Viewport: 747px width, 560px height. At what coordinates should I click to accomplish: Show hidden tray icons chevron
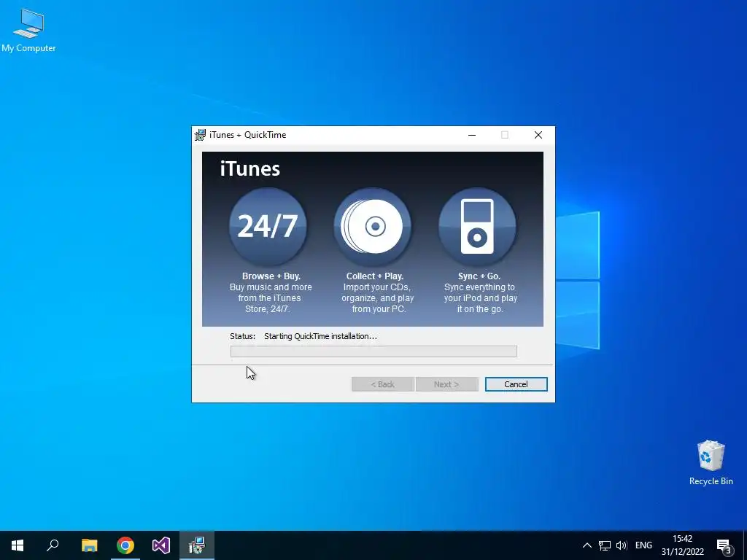(x=587, y=545)
